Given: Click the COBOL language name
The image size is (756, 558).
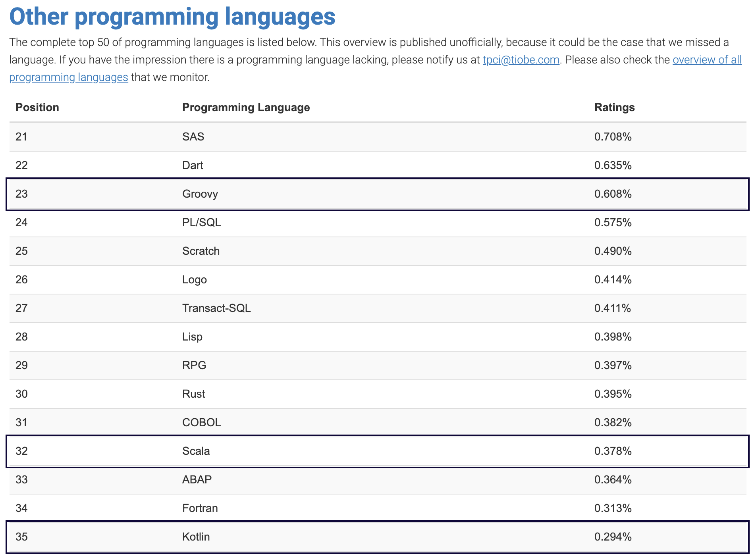Looking at the screenshot, I should click(x=201, y=423).
